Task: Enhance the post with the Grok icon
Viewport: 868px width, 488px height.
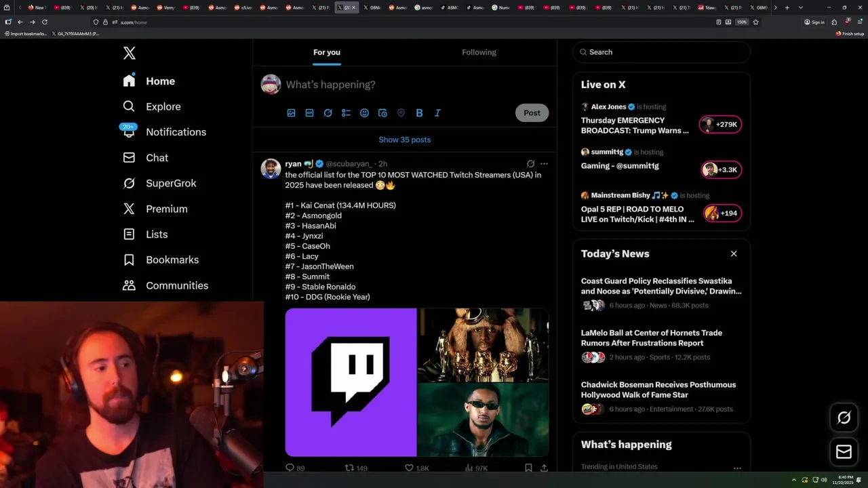Action: click(328, 113)
